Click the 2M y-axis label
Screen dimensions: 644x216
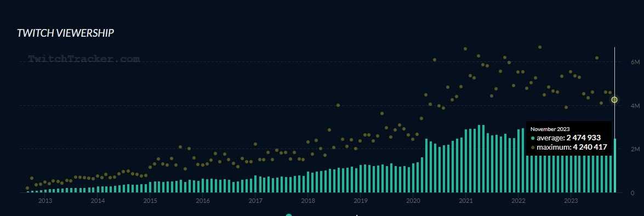635,149
